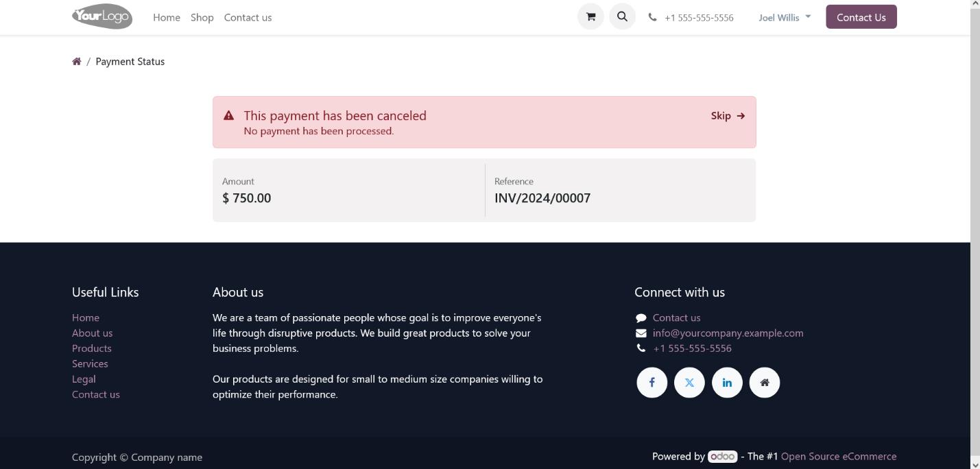This screenshot has width=980, height=469.
Task: Open the Facebook social icon
Action: point(652,383)
